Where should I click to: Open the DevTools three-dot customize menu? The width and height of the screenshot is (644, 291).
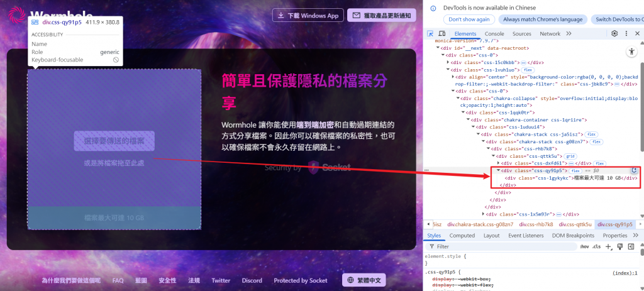click(x=626, y=34)
